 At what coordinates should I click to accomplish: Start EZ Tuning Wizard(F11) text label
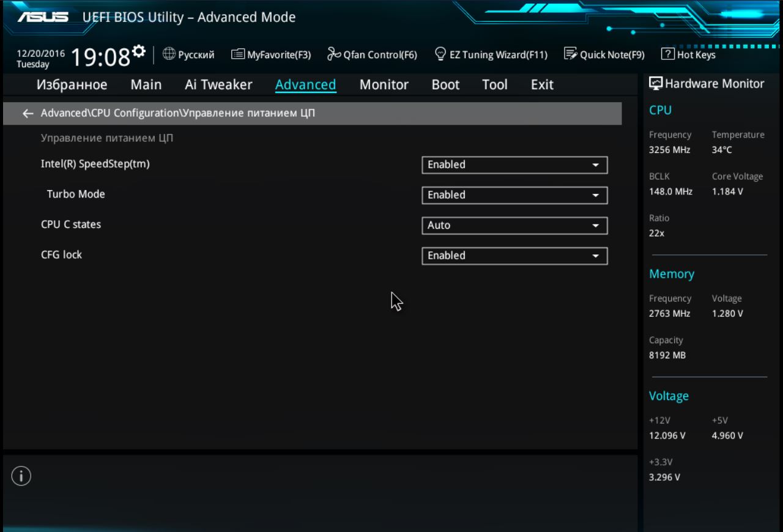coord(499,55)
